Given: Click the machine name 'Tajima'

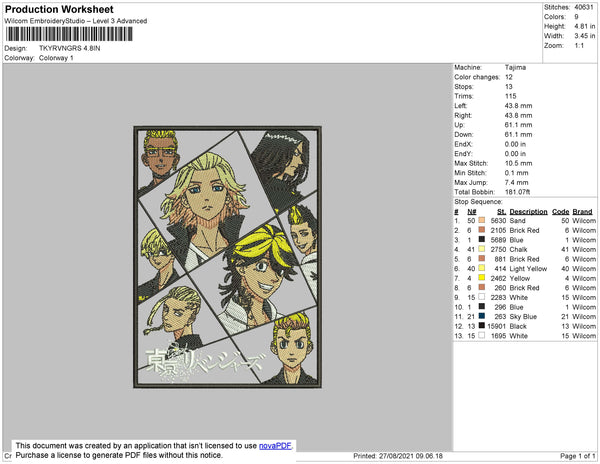Looking at the screenshot, I should (515, 67).
